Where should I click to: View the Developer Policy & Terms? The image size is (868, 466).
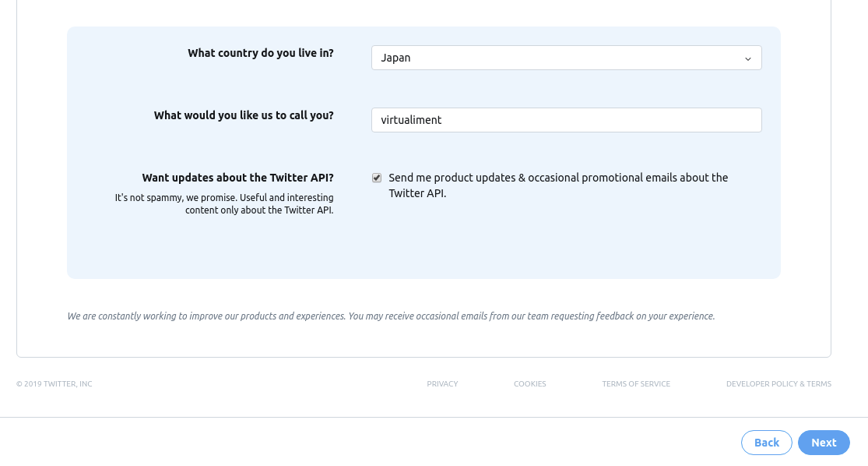(778, 383)
